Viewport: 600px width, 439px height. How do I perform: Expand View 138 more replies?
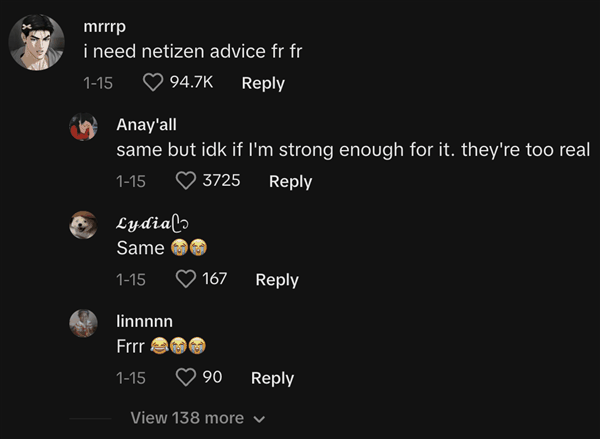187,417
